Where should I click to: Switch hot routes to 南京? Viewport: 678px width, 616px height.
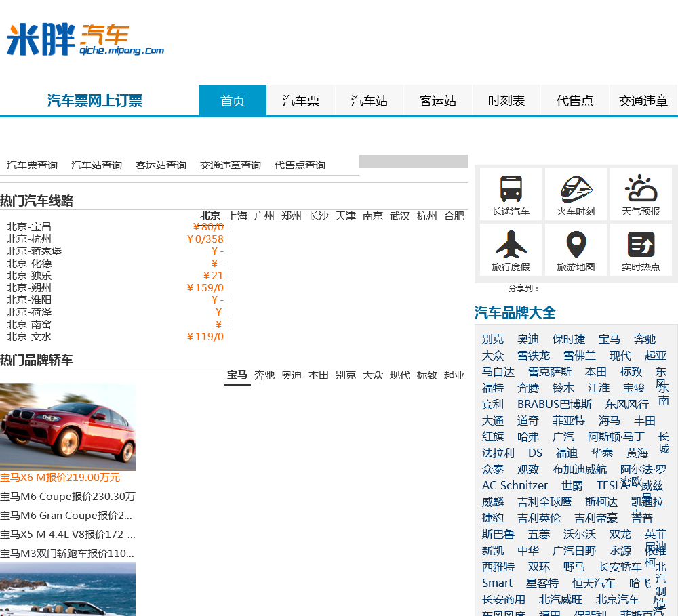373,215
